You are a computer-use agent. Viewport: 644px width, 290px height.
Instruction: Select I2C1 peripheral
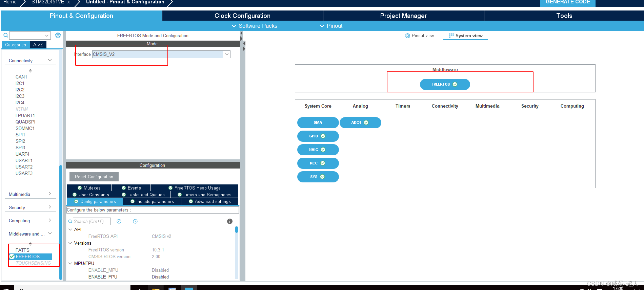click(20, 83)
